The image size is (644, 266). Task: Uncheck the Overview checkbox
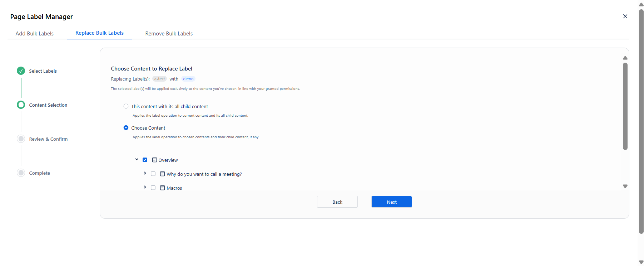pyautogui.click(x=145, y=160)
